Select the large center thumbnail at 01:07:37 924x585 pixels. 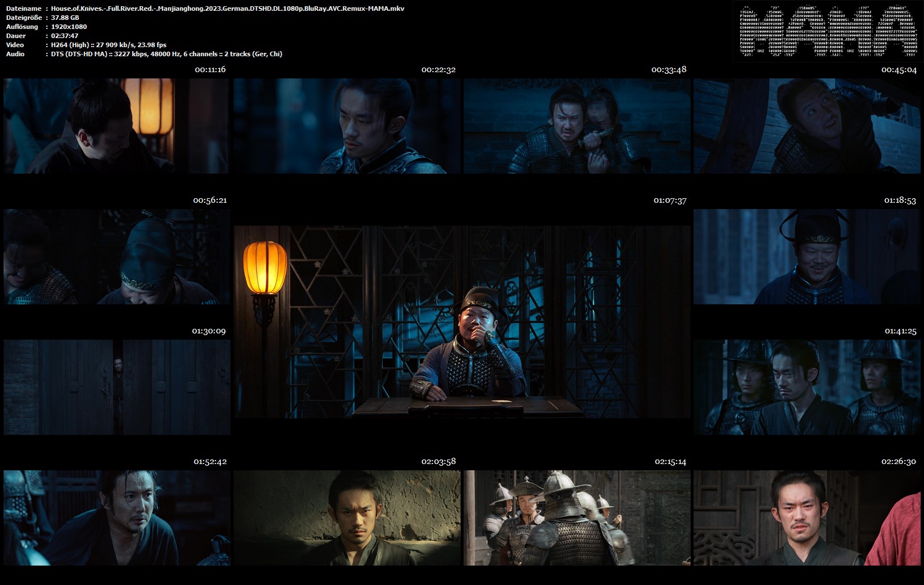(x=462, y=322)
